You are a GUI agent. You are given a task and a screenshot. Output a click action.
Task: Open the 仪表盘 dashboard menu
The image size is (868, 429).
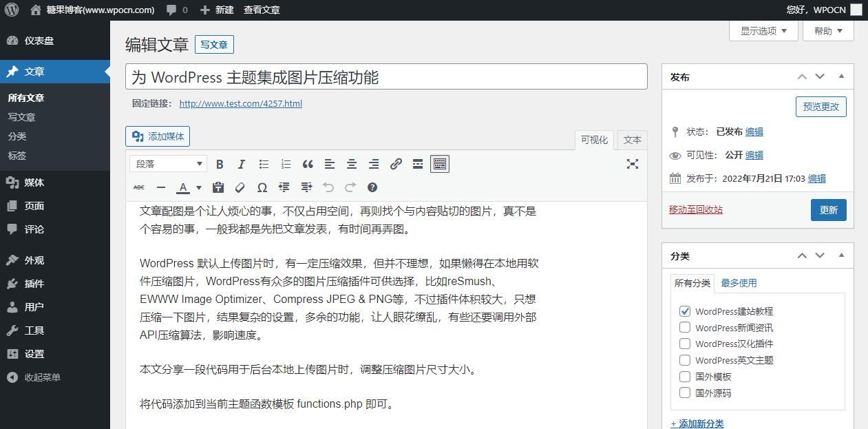click(55, 41)
